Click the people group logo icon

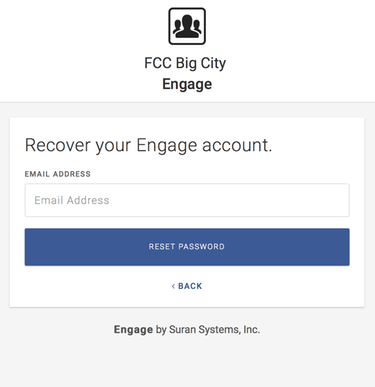click(x=187, y=26)
